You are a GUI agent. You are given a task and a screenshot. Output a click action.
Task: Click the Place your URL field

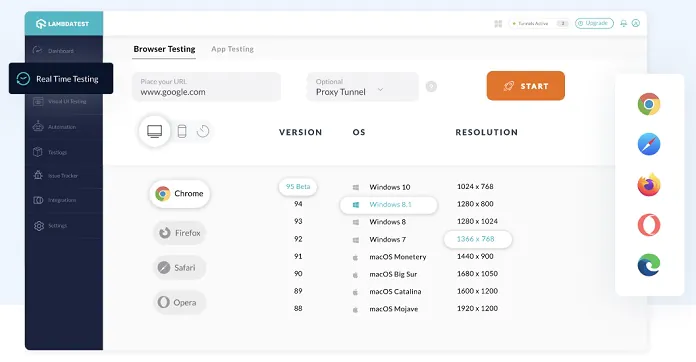point(206,87)
